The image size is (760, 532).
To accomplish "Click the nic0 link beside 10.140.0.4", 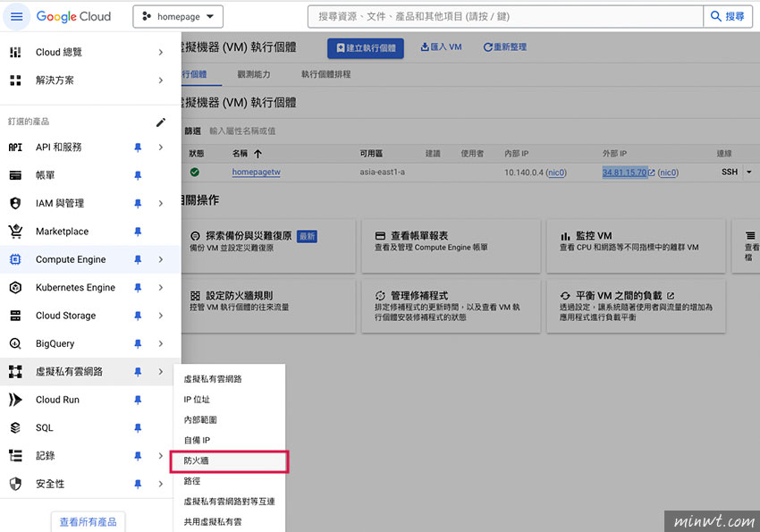I will tap(556, 173).
